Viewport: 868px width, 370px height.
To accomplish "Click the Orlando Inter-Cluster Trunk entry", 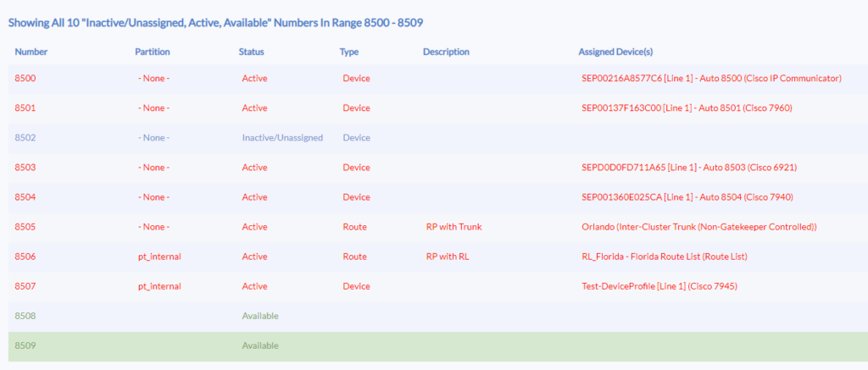I will click(699, 227).
